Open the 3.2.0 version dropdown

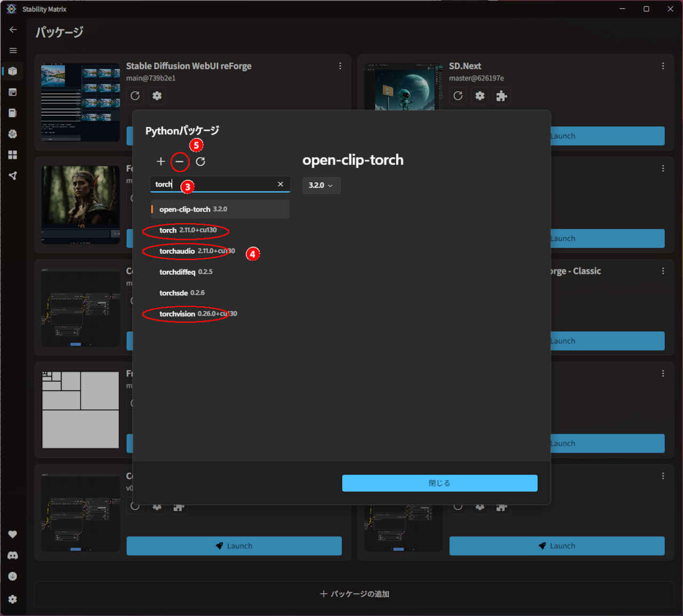coord(321,185)
